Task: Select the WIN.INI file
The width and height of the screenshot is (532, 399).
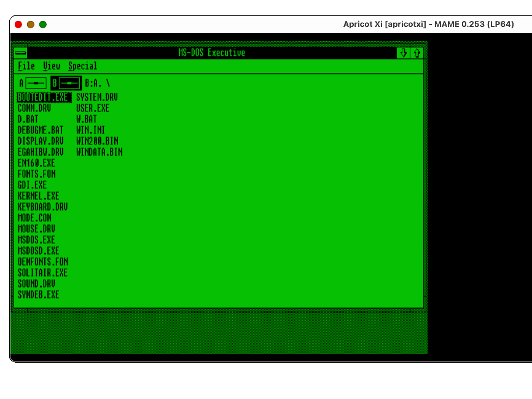Action: pyautogui.click(x=91, y=130)
